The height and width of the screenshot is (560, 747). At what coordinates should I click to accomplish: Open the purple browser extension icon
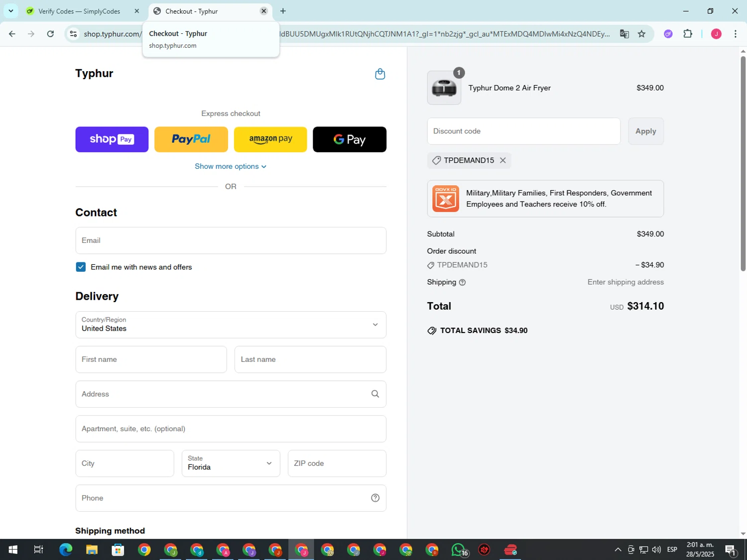pos(668,34)
